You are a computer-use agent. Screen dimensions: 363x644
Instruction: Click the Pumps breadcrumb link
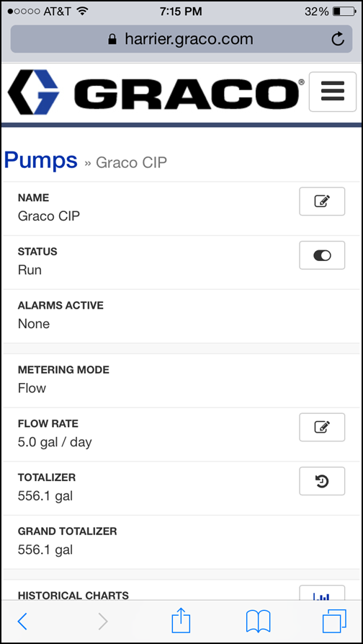40,160
